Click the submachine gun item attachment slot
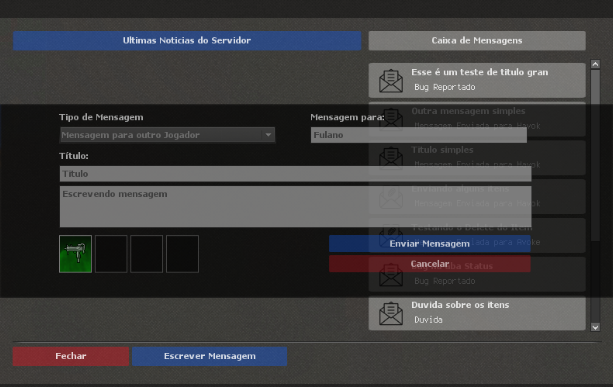613x387 pixels. click(x=75, y=254)
